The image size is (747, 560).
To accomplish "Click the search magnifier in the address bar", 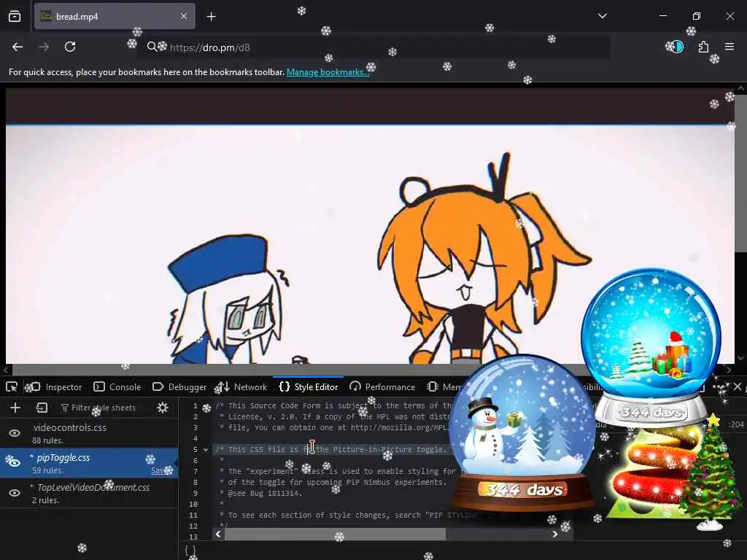I will pos(152,47).
